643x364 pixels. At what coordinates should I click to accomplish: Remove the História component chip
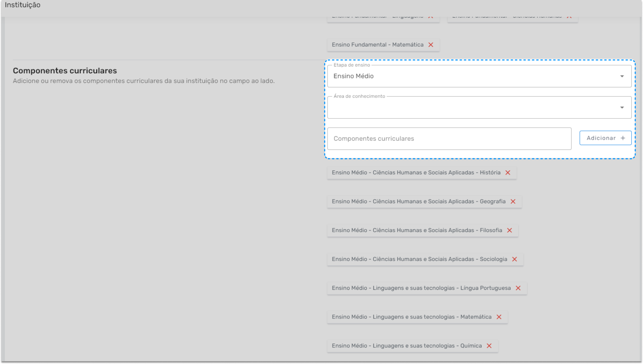pyautogui.click(x=508, y=172)
